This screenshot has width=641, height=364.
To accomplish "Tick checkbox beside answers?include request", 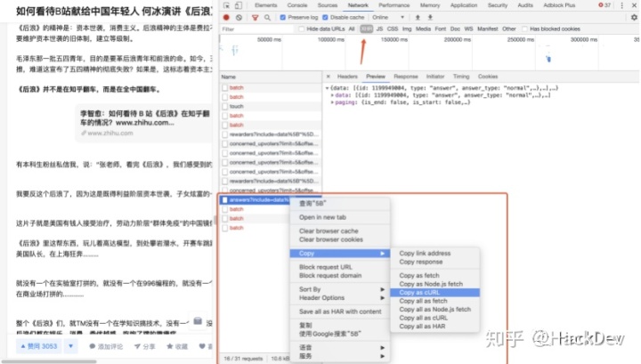I will (x=225, y=199).
